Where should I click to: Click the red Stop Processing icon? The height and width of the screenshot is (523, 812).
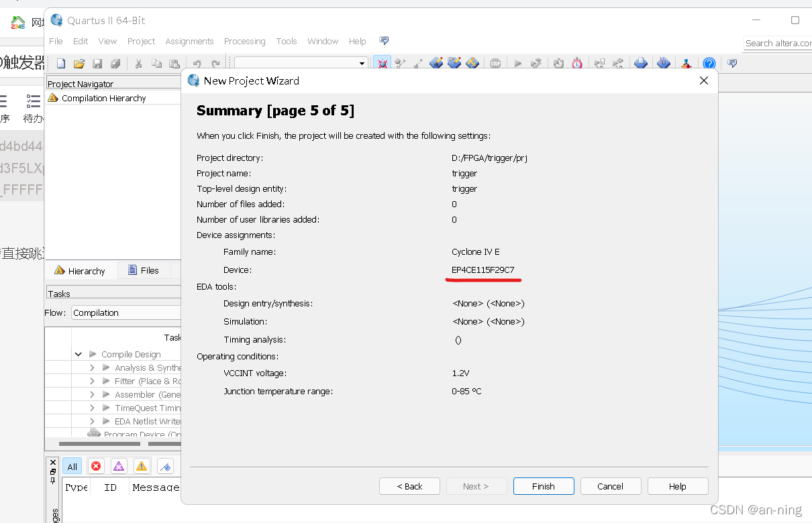(495, 64)
